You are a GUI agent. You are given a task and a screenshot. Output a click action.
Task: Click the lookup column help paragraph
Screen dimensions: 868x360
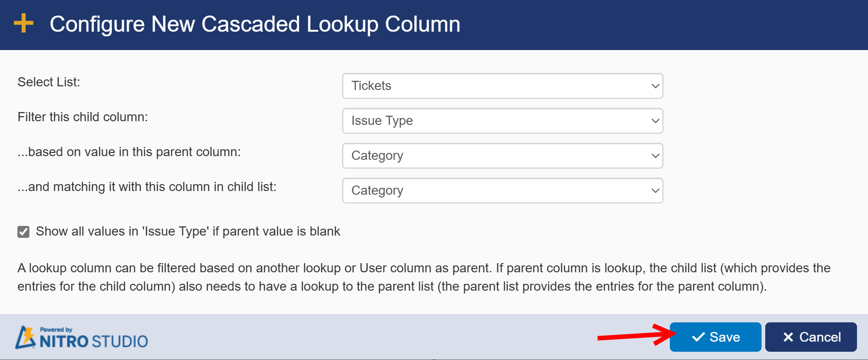pos(424,277)
